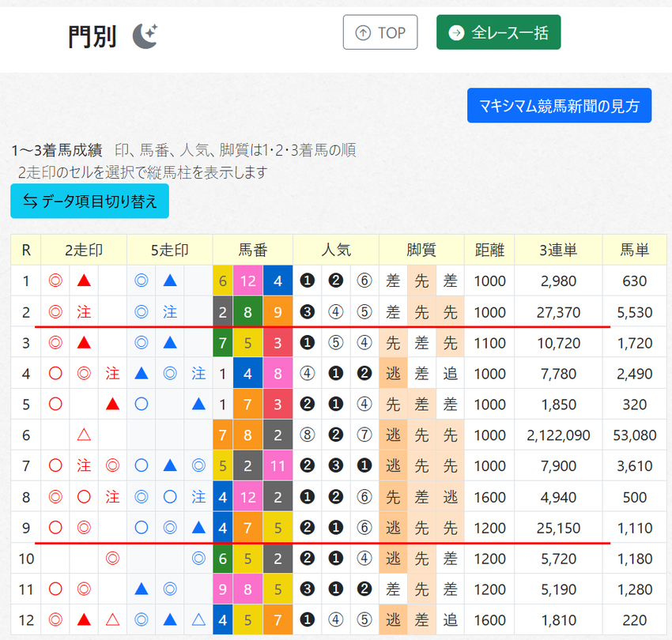Viewport: 672px width, 640px height.
Task: Click race 12 追 running style cell
Action: 451,619
